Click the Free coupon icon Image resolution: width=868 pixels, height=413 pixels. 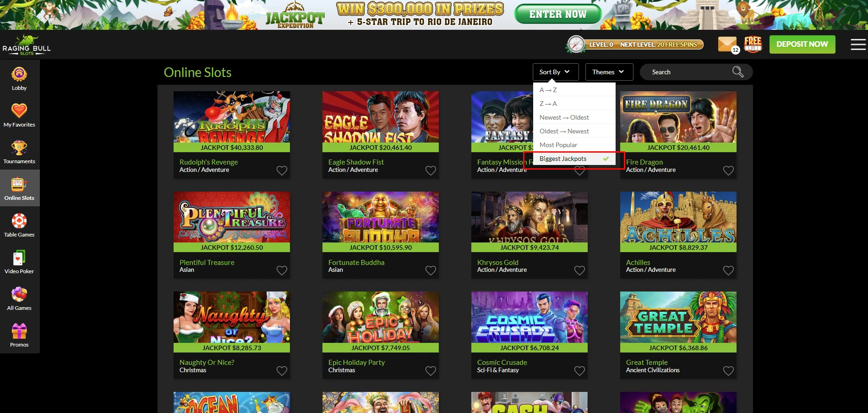(753, 44)
